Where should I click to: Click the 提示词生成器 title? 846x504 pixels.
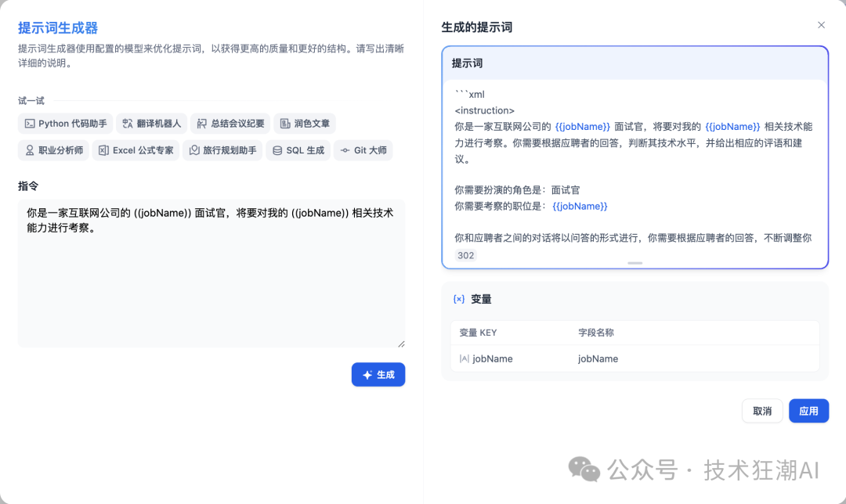point(58,28)
